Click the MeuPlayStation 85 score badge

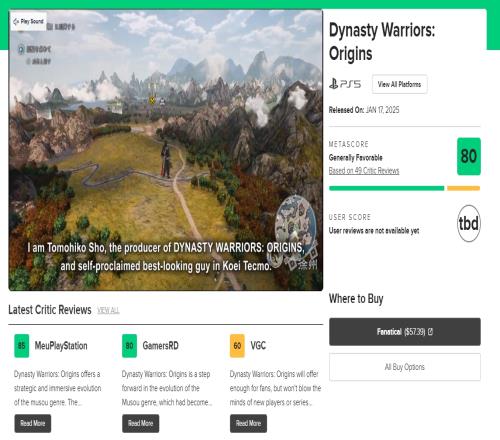(22, 346)
